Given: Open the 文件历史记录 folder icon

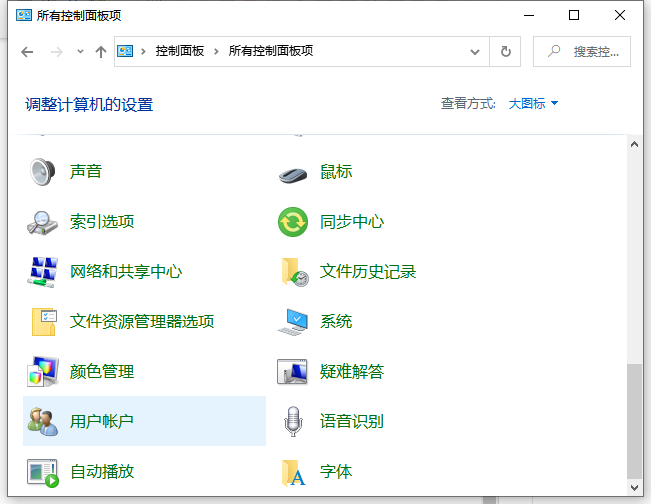Looking at the screenshot, I should 293,272.
